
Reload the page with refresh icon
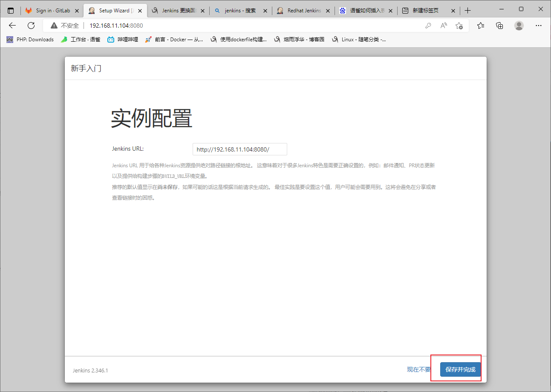31,26
